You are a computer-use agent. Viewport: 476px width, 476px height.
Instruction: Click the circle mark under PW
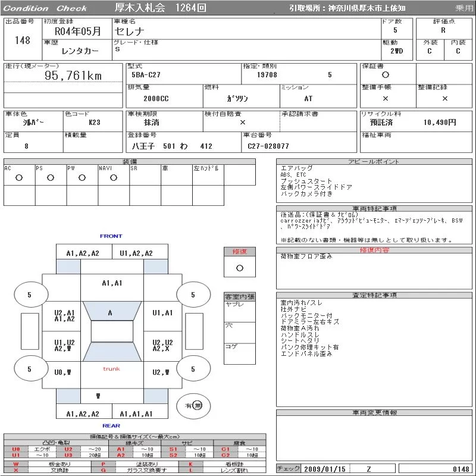tap(82, 177)
